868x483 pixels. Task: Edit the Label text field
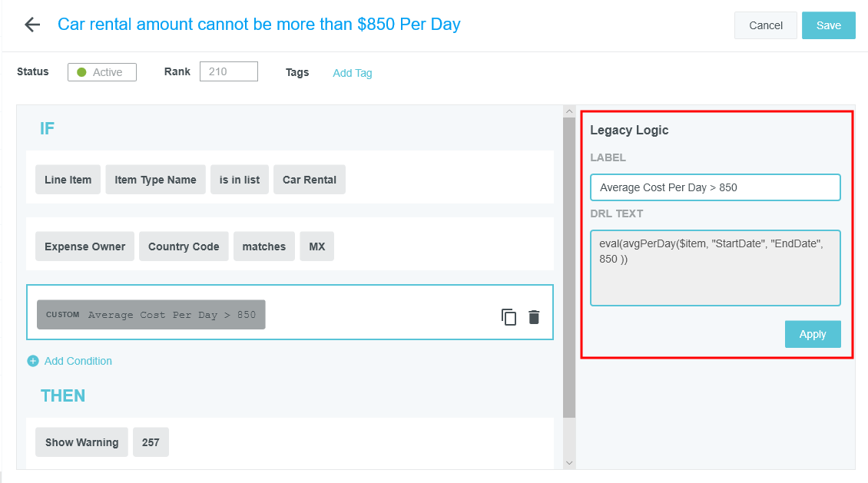tap(714, 187)
